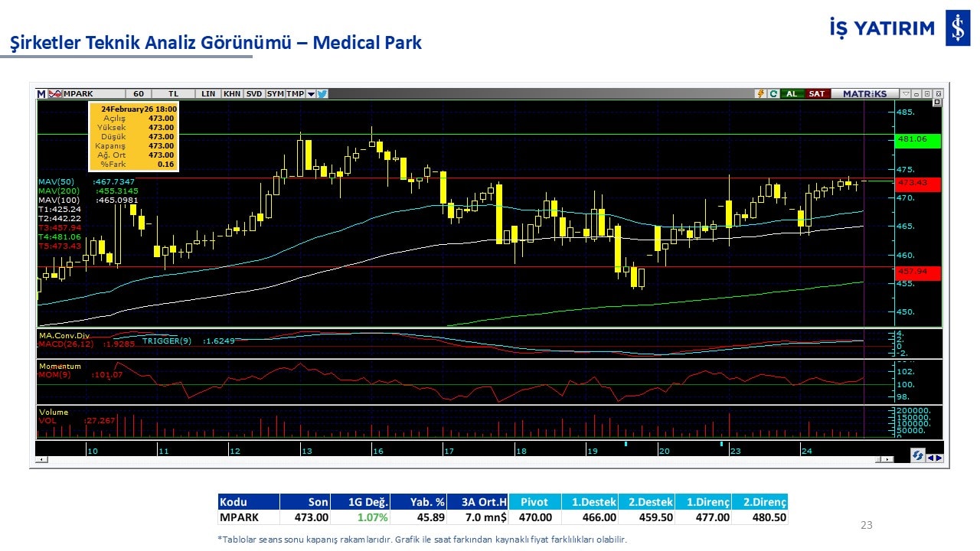Click the red SAT sell button
The width and height of the screenshot is (980, 551).
[817, 93]
